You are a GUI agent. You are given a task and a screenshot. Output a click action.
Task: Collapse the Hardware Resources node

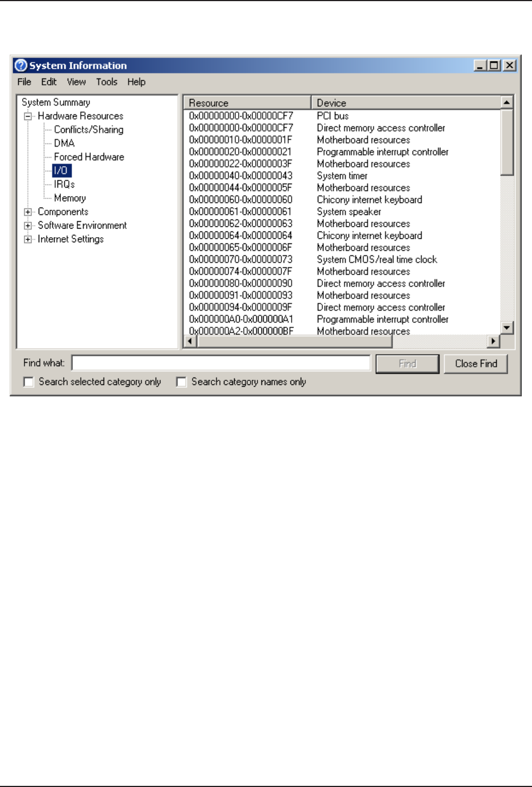coord(28,116)
